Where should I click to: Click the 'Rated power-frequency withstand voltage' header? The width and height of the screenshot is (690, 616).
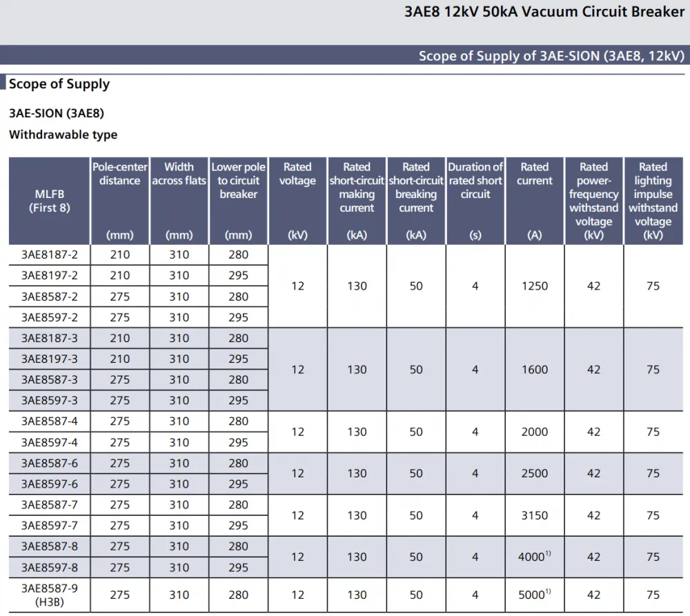(x=593, y=201)
